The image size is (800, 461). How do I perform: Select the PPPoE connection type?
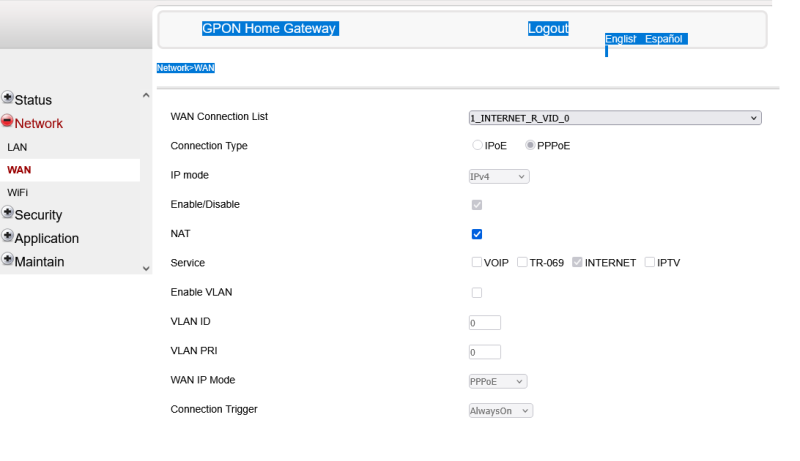(x=530, y=145)
